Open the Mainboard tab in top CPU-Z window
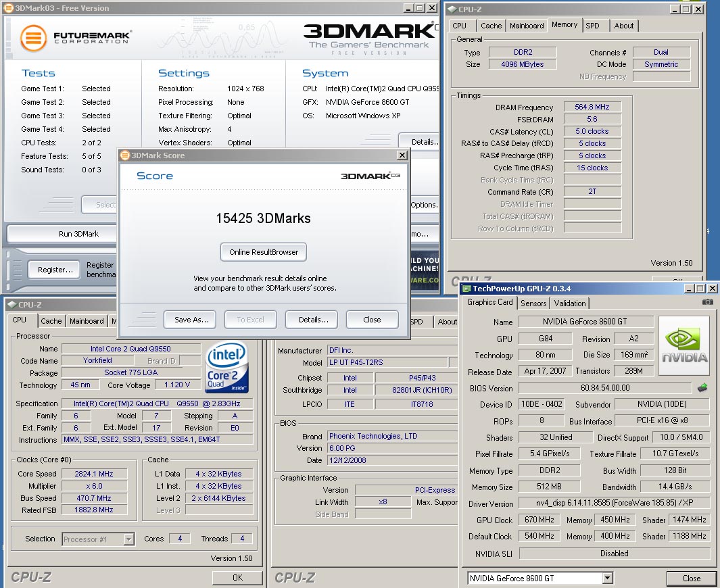The height and width of the screenshot is (588, 720). [527, 26]
